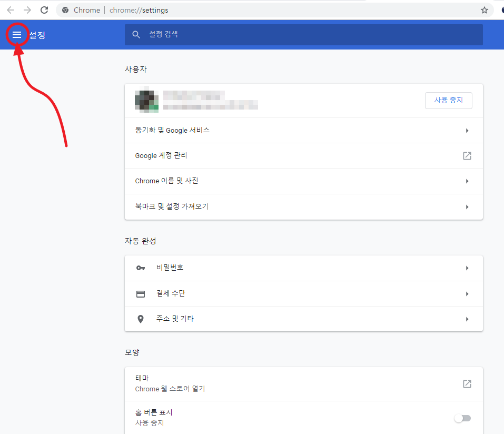Click the key icon beside 비밀번호
The image size is (504, 434).
tap(141, 268)
